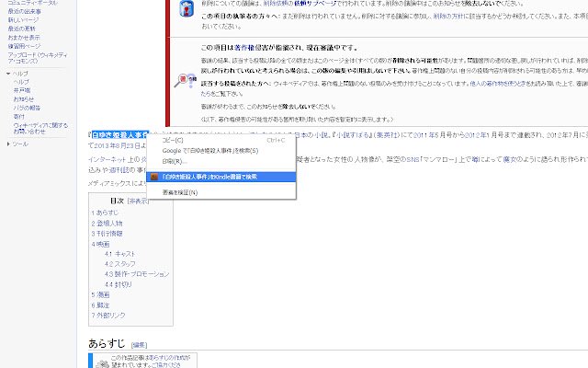Viewport: 588px width, 368px height.
Task: Jump to contents entry 5 漫画
Action: pyautogui.click(x=100, y=294)
